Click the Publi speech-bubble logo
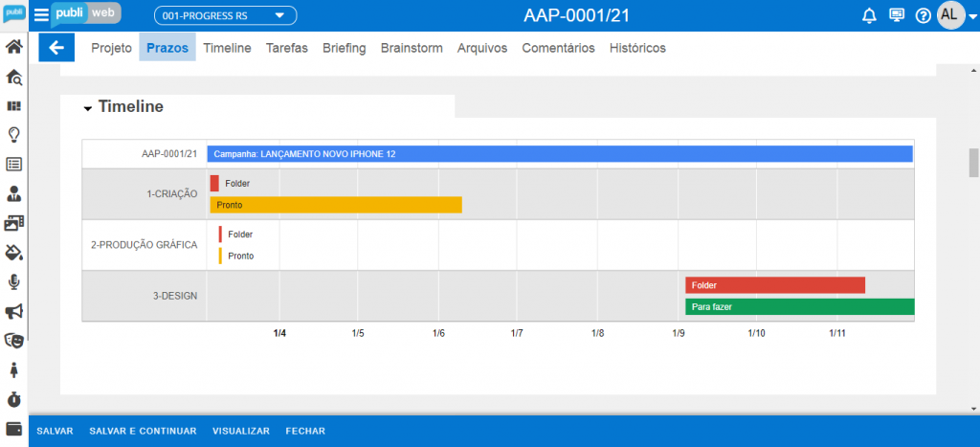980x447 pixels. (13, 12)
